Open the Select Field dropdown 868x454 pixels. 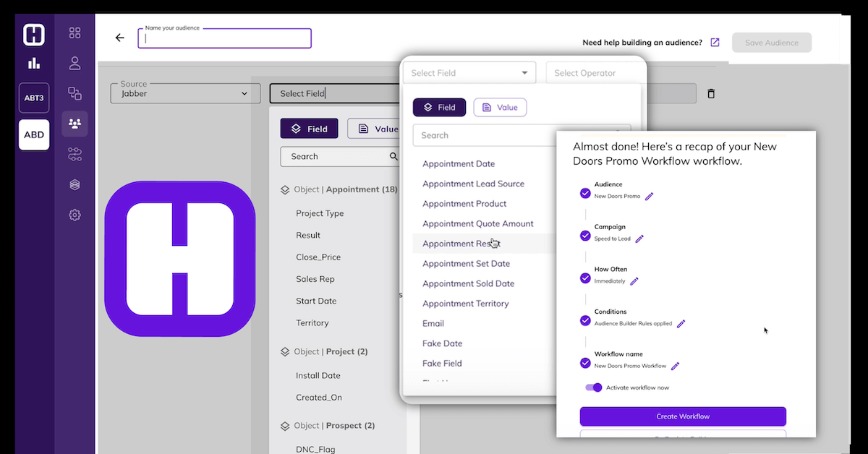point(469,72)
